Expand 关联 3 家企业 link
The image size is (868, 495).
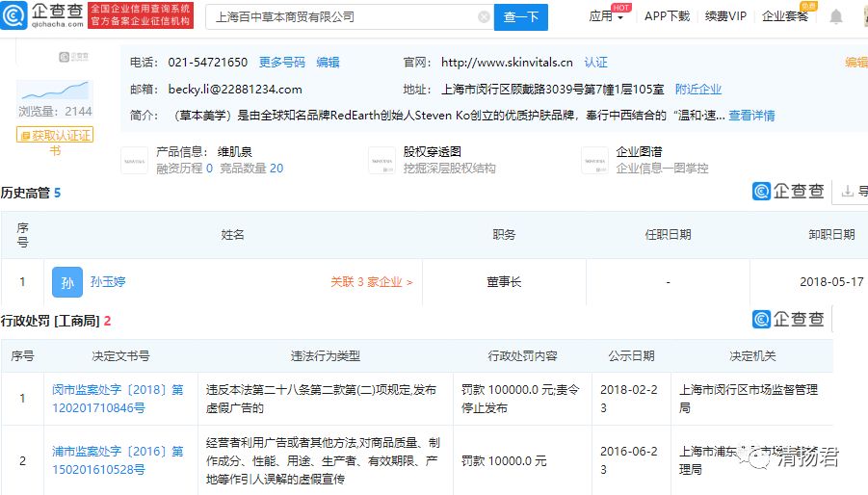[x=372, y=282]
